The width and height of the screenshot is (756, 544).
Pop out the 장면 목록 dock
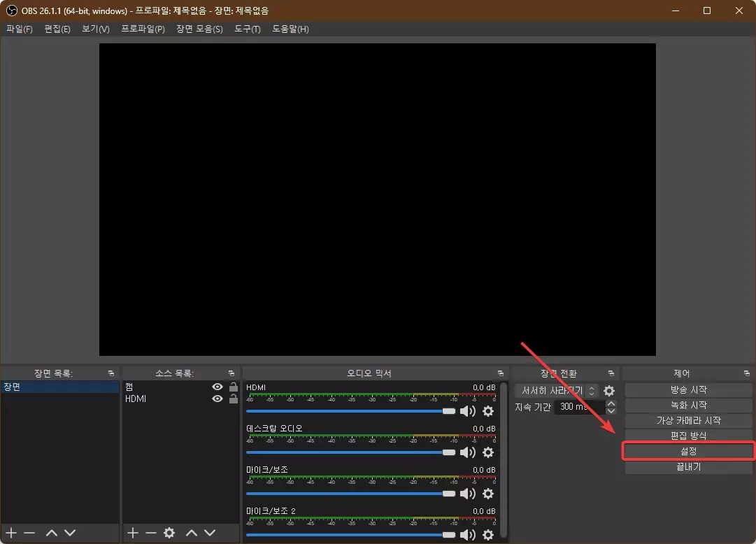111,373
